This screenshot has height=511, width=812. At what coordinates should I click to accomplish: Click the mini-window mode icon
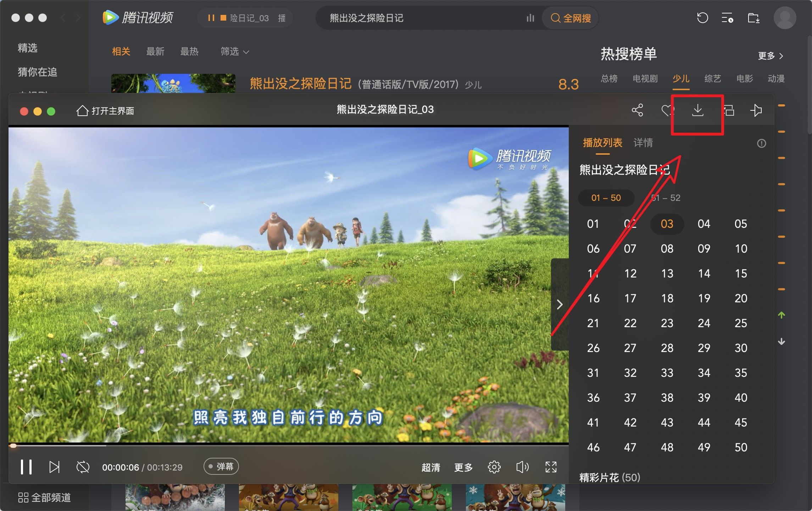click(729, 110)
